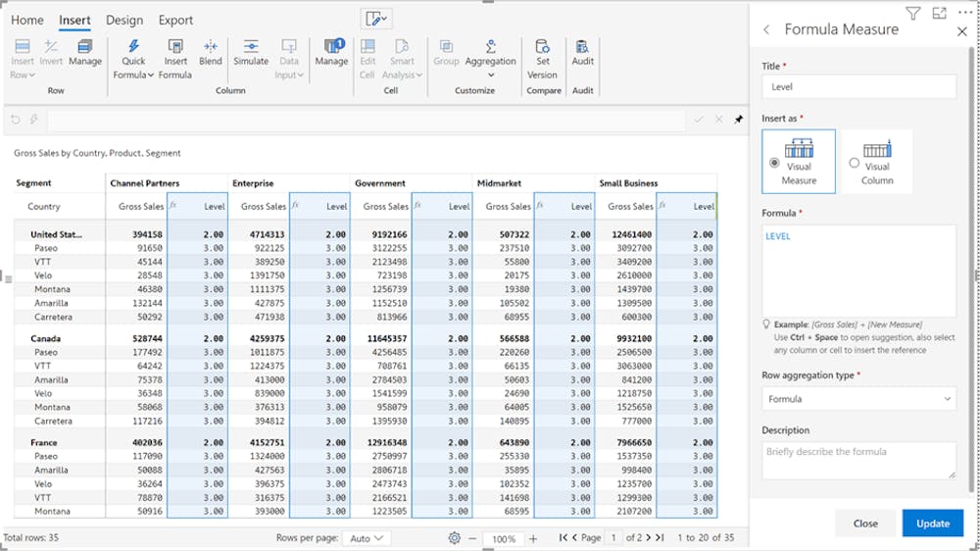This screenshot has width=980, height=551.
Task: Click the Audit icon
Action: [x=582, y=54]
